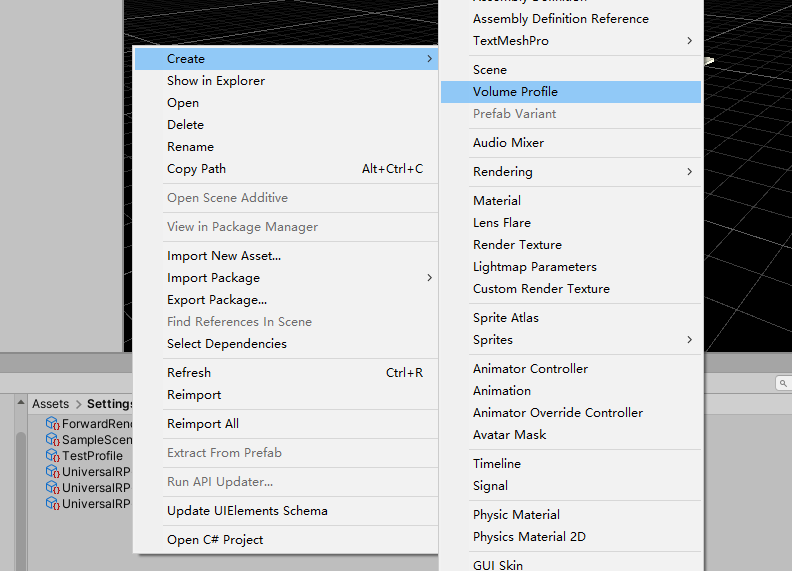This screenshot has height=571, width=792.
Task: Select the Select Dependencies entry
Action: pos(286,344)
